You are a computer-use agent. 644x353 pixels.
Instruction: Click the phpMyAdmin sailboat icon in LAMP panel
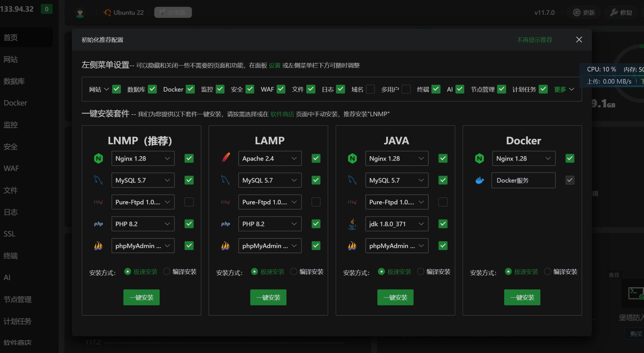[225, 246]
